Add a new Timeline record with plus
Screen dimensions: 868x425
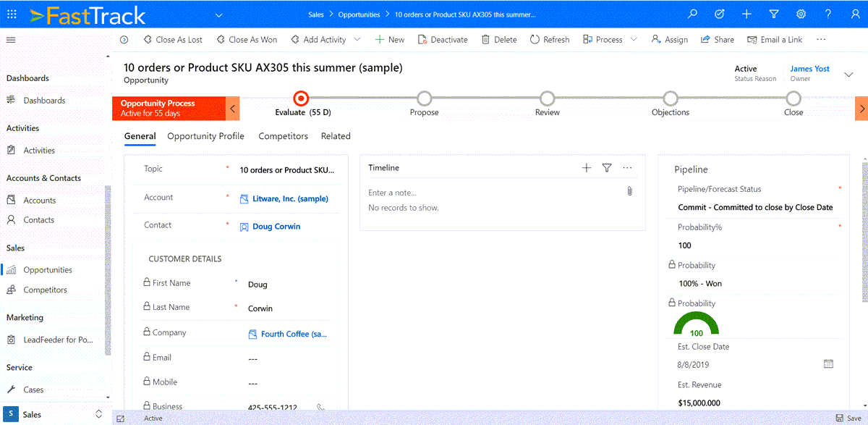click(587, 168)
